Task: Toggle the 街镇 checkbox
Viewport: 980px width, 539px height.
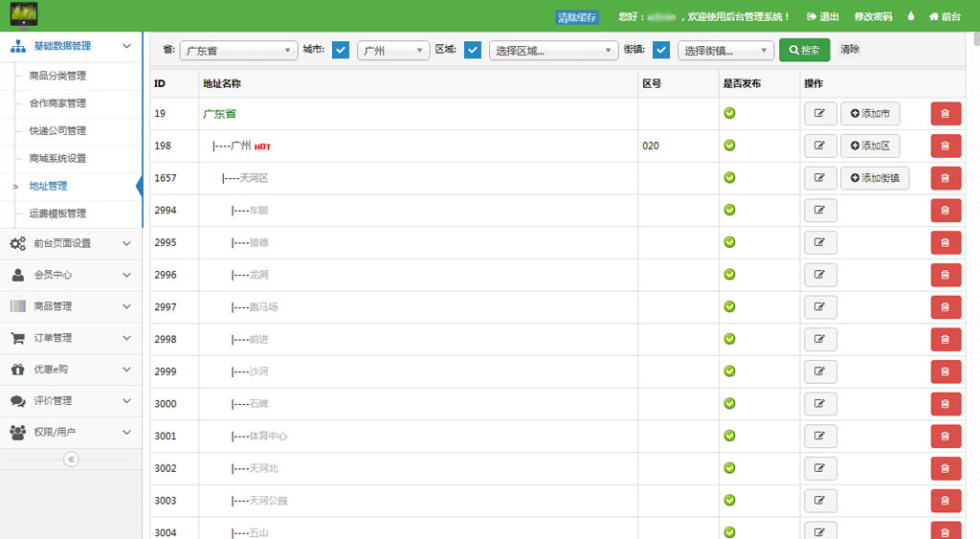Action: coord(661,50)
